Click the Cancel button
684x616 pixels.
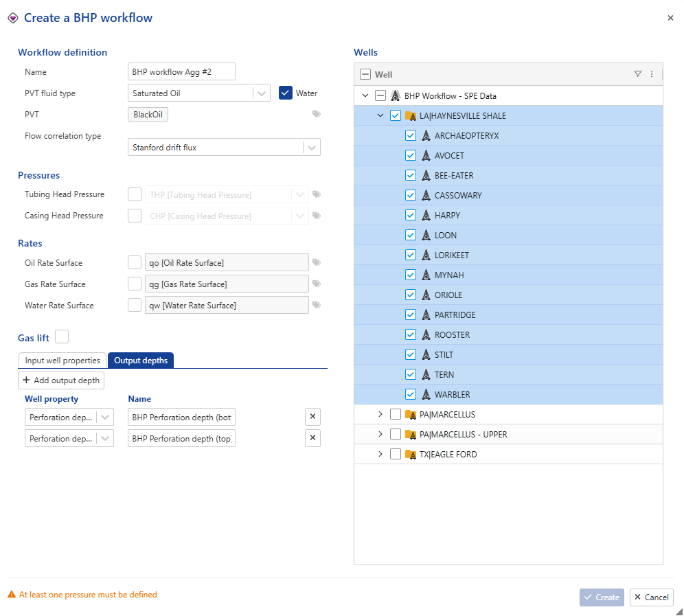coord(651,597)
